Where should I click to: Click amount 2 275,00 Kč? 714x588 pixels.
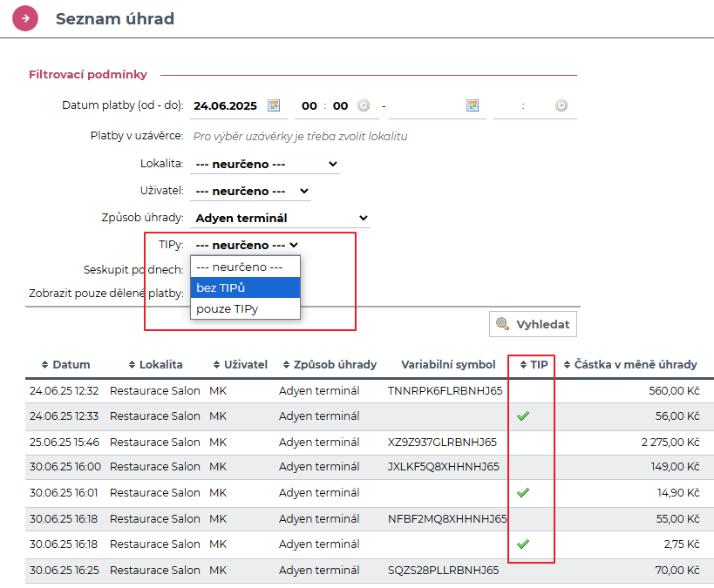pos(670,442)
